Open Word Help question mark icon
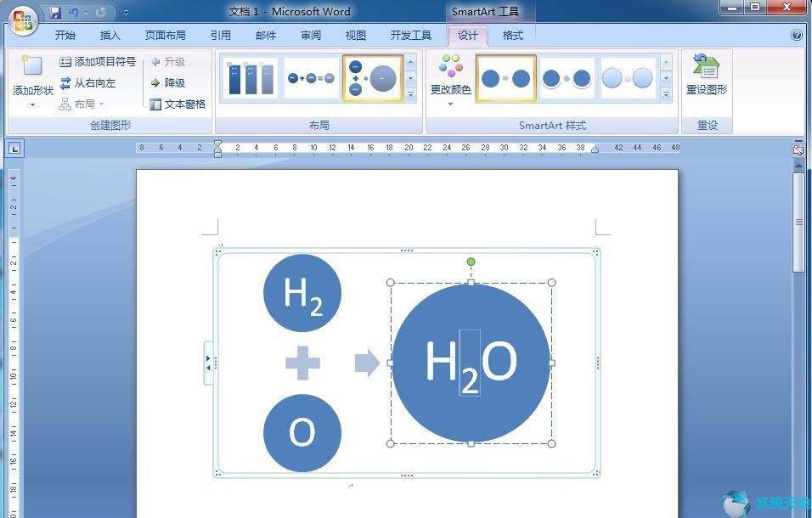The image size is (812, 518). [x=797, y=35]
